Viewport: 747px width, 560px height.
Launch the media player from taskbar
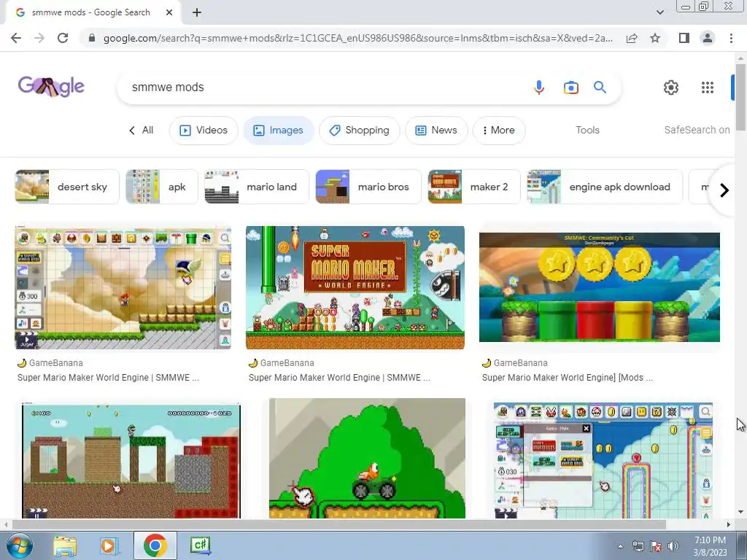tap(109, 545)
